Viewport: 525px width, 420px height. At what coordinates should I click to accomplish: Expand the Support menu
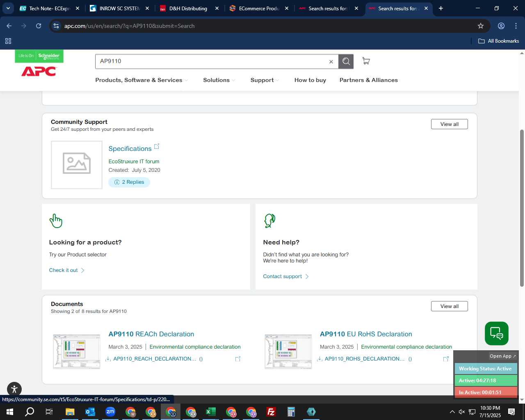pyautogui.click(x=265, y=80)
